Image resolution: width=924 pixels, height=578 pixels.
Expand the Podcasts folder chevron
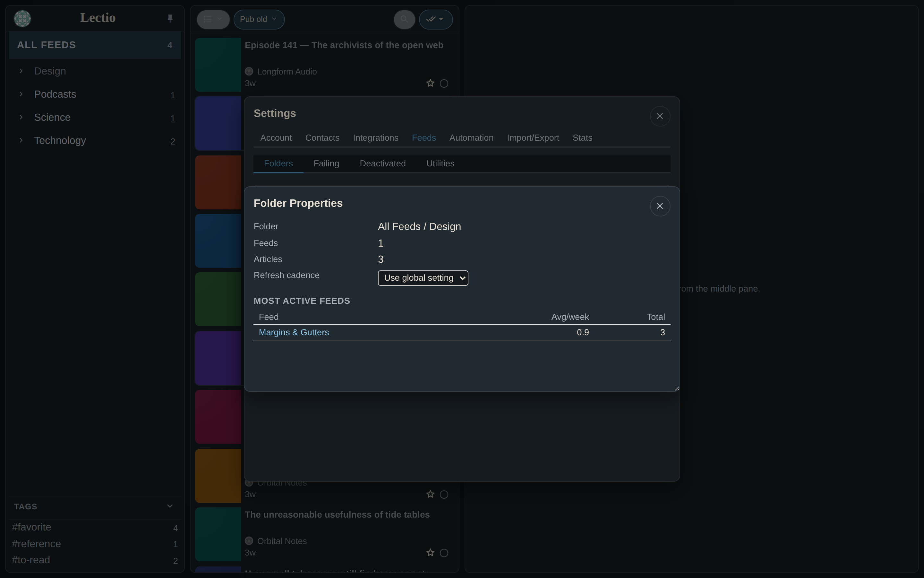(21, 94)
